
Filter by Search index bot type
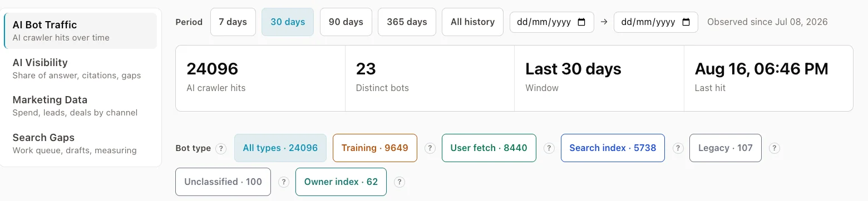(613, 148)
